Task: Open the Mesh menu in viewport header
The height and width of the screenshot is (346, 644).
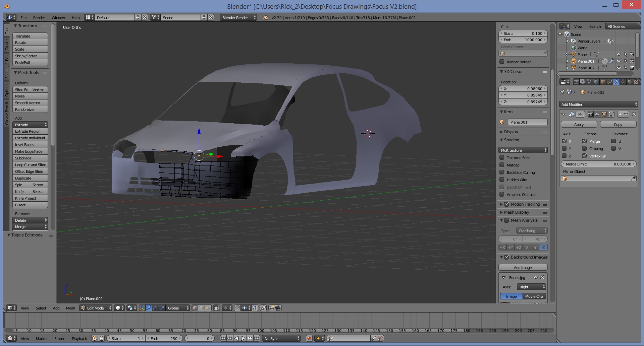Action: pyautogui.click(x=70, y=308)
